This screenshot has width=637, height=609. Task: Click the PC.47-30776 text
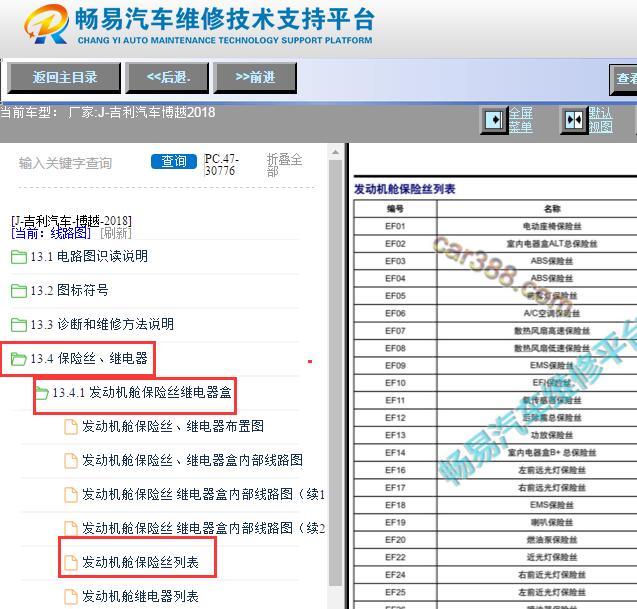[x=221, y=165]
